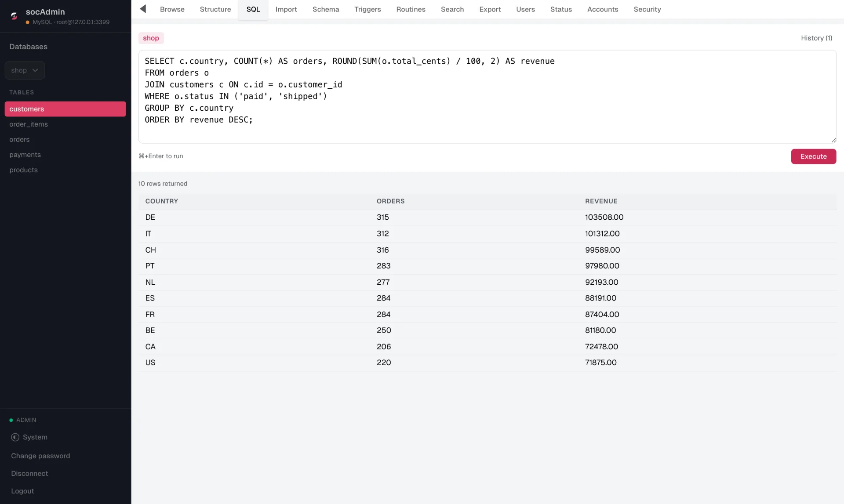Click the back arrow icon beside Browse
The height and width of the screenshot is (504, 844).
click(143, 9)
